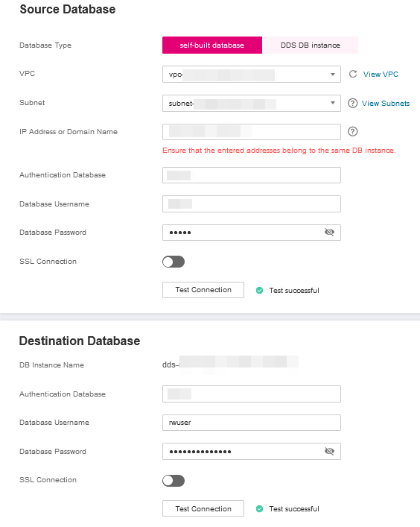Image resolution: width=420 pixels, height=527 pixels.
Task: Focus the IP Address or Domain Name field
Action: (x=252, y=132)
